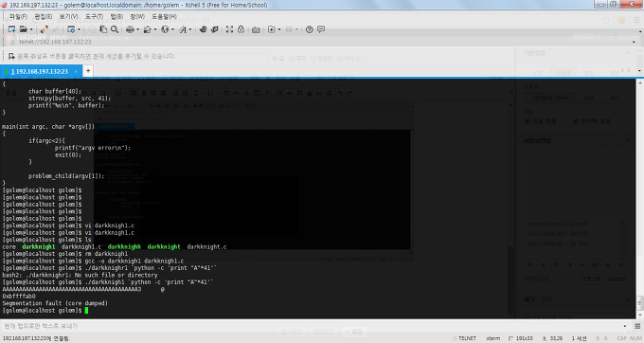
Task: Click the padlock lock-screen icon
Action: pos(241,29)
